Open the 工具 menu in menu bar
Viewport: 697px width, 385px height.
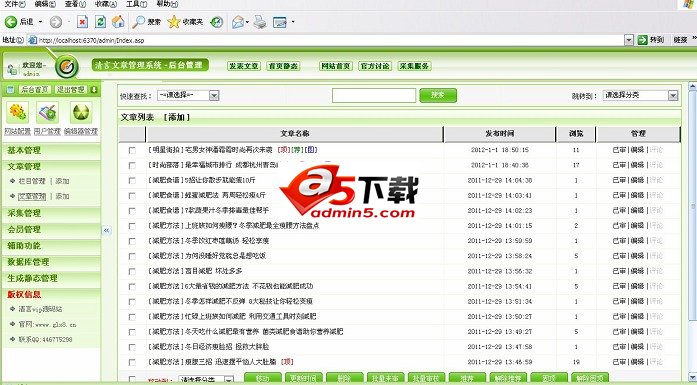(x=137, y=4)
